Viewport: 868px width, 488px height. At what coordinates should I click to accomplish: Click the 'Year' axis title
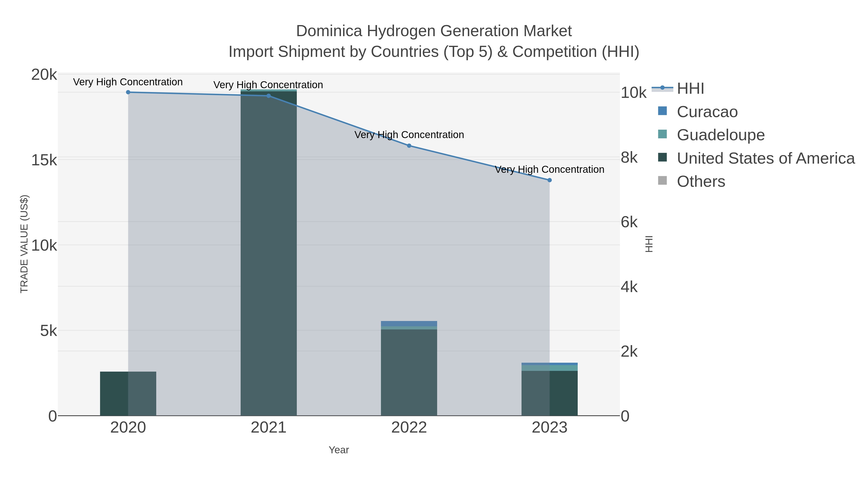point(339,450)
